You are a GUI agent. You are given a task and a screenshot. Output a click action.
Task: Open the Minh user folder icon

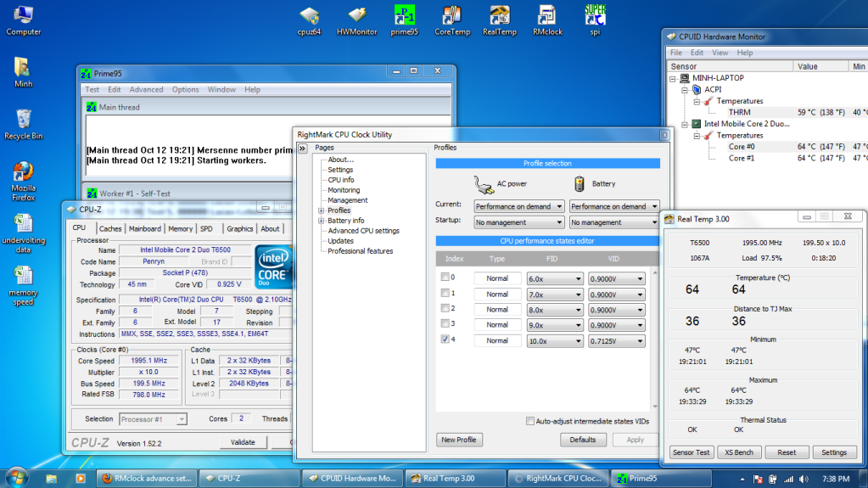click(23, 72)
